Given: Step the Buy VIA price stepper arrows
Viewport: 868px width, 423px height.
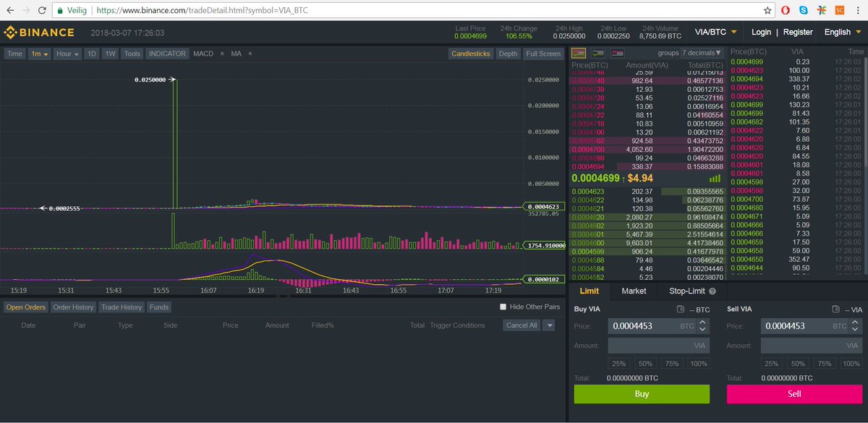Looking at the screenshot, I should coord(703,326).
